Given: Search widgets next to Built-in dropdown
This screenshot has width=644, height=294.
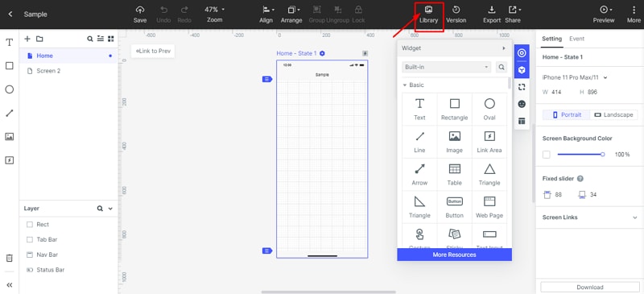Looking at the screenshot, I should point(501,67).
